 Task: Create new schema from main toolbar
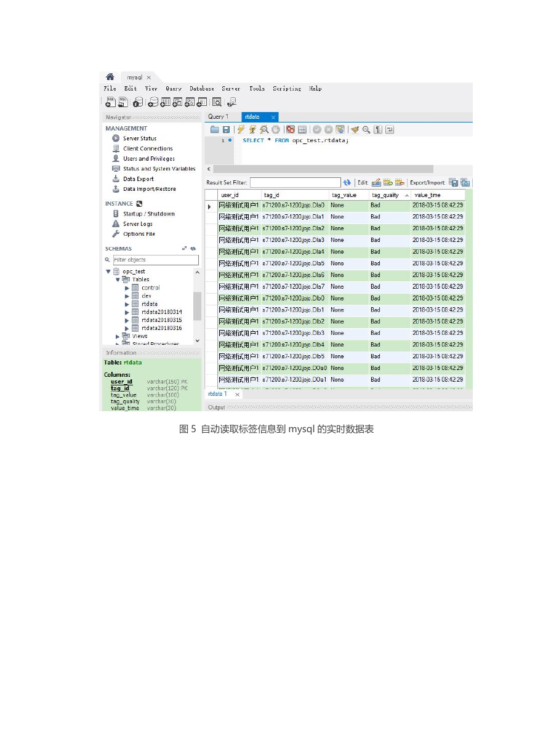click(153, 102)
